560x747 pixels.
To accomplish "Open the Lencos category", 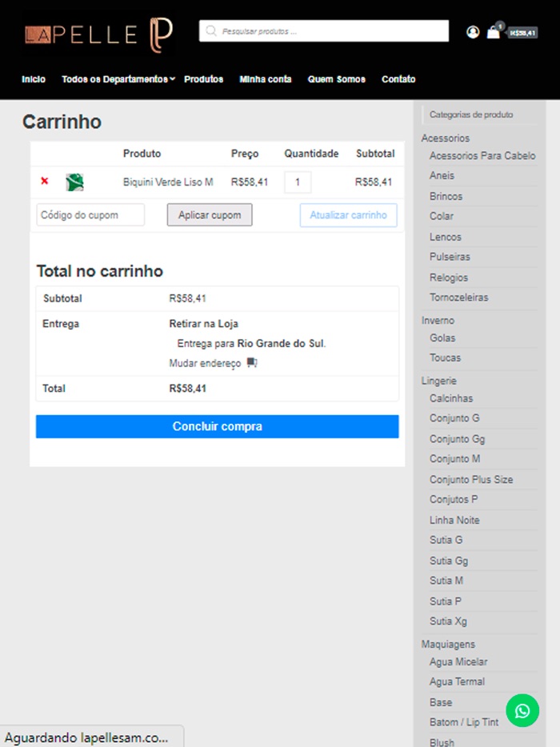I will pos(445,237).
